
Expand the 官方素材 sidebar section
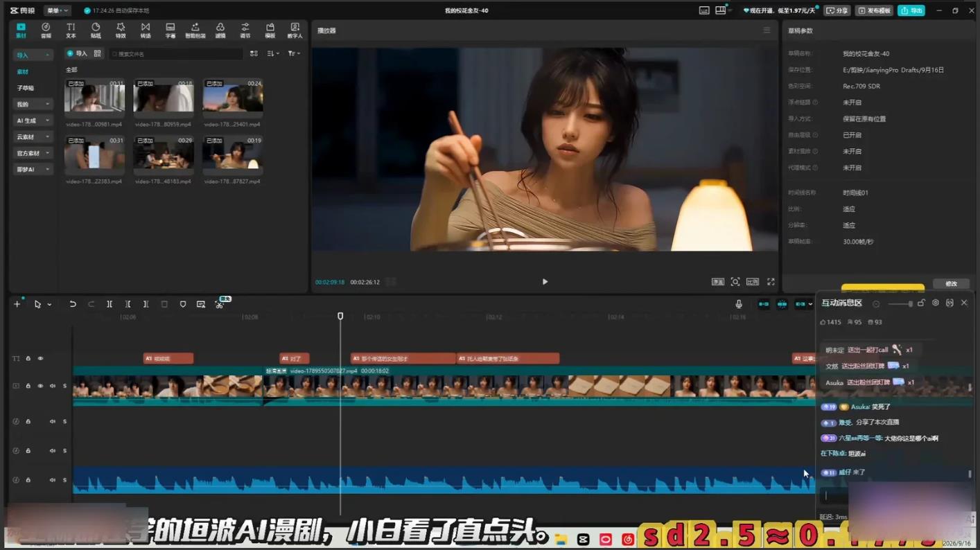33,153
